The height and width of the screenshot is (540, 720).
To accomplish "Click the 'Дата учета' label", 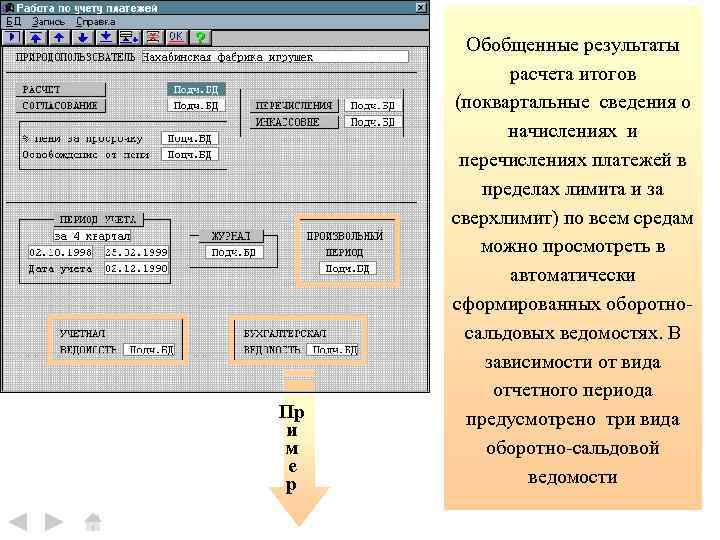I will click(x=60, y=269).
